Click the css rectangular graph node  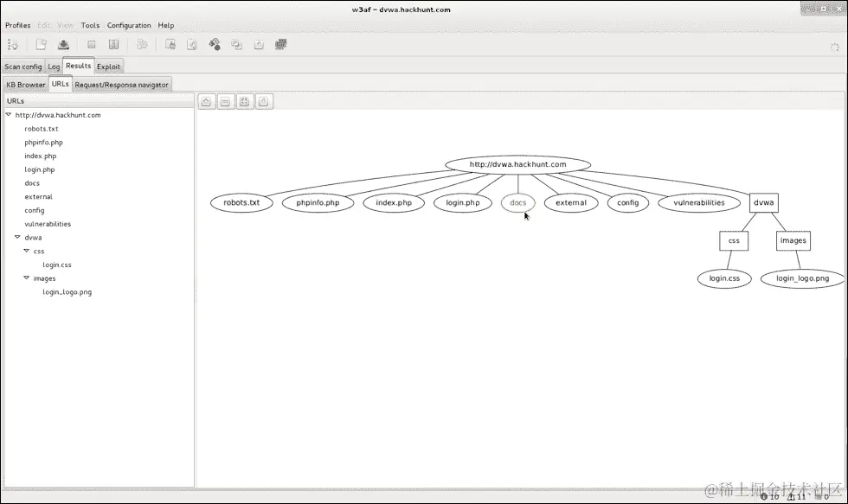point(734,240)
